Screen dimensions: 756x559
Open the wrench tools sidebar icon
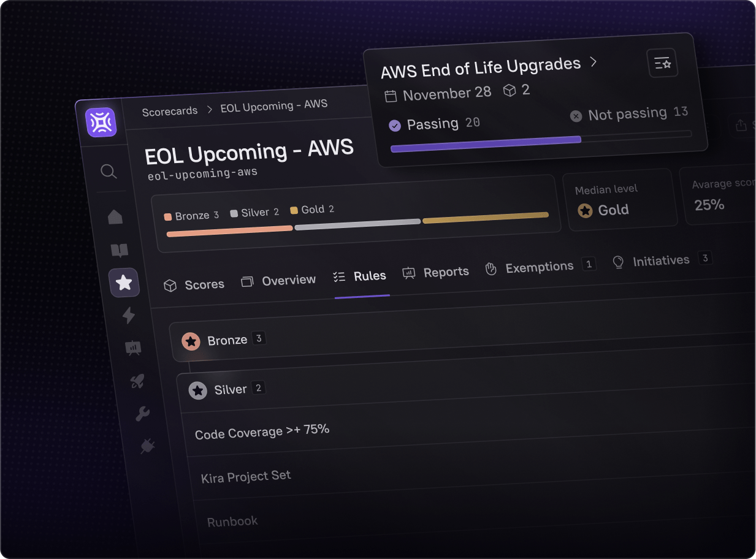142,414
